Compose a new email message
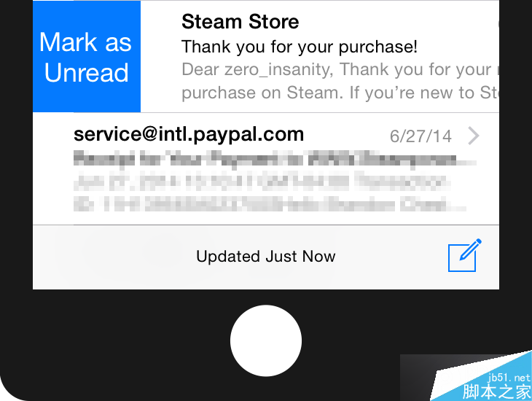 coord(464,255)
